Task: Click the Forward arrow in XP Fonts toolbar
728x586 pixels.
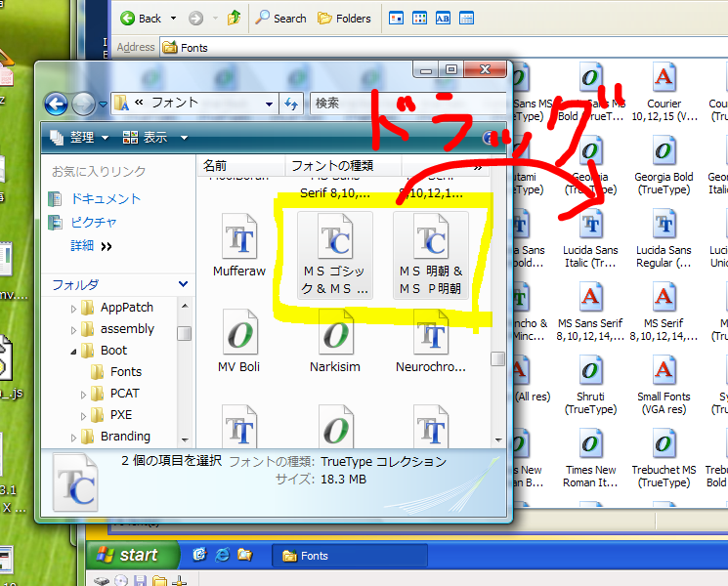Action: [196, 19]
